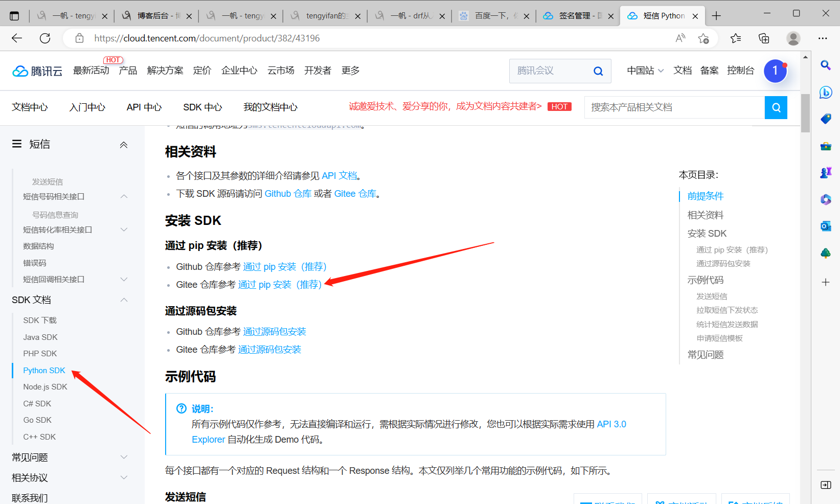Open the browser profile avatar
The height and width of the screenshot is (504, 840).
pos(793,38)
